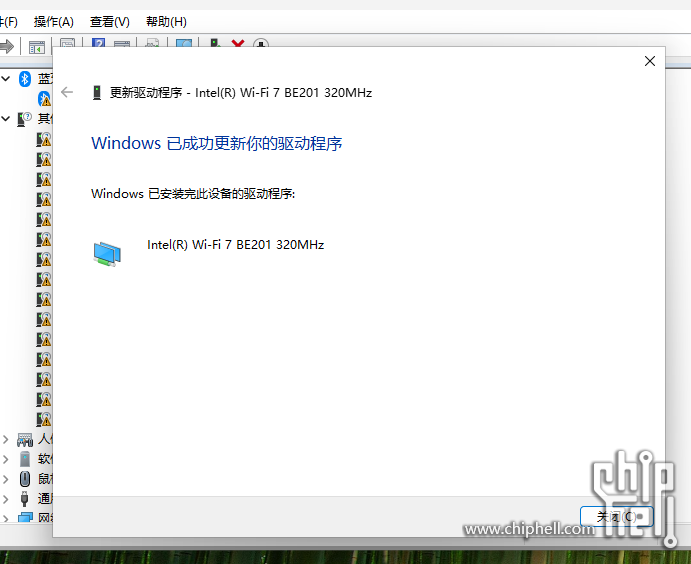
Task: Expand the universal serial bus (通用) category
Action: pos(6,499)
